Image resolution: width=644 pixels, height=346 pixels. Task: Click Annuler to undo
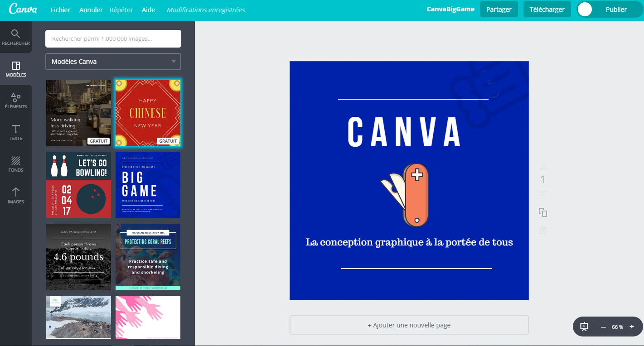(91, 10)
